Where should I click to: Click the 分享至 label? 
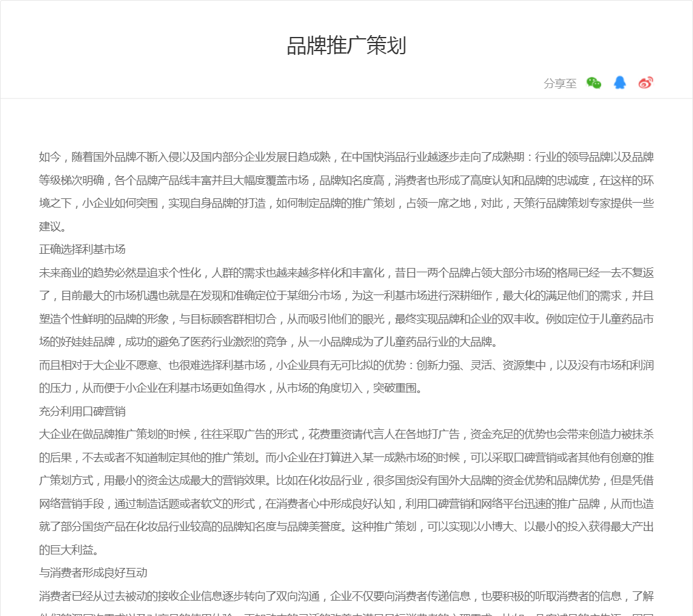click(x=560, y=84)
